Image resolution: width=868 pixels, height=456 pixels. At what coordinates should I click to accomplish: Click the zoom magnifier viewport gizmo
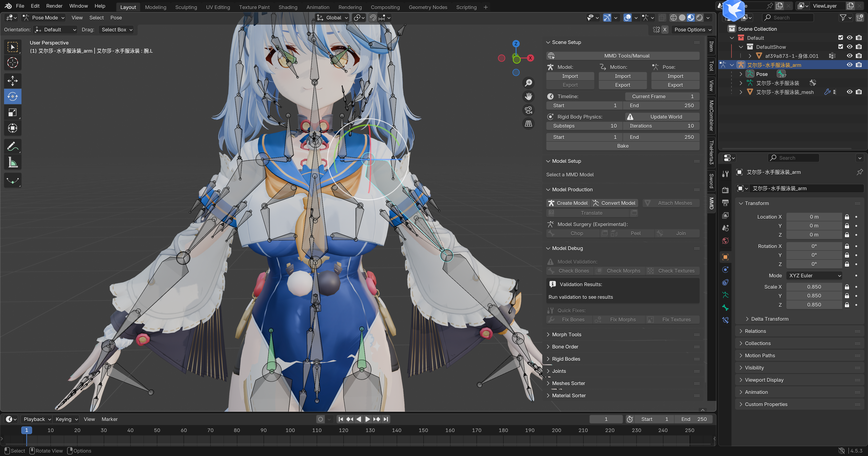tap(528, 82)
